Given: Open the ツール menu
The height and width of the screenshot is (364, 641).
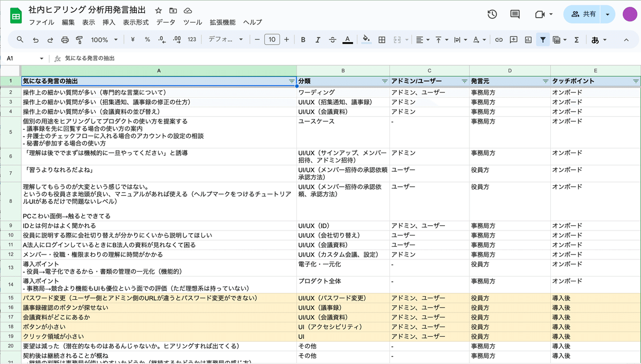Looking at the screenshot, I should (192, 22).
